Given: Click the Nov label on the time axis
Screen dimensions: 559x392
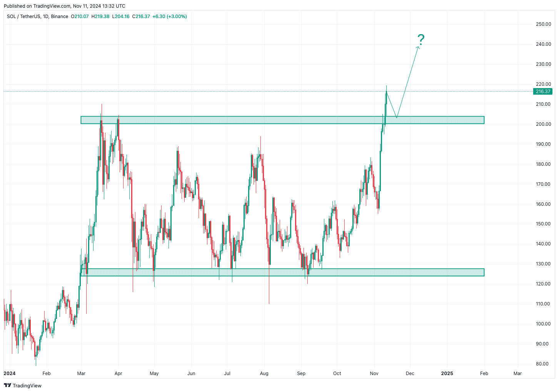Looking at the screenshot, I should (x=374, y=374).
